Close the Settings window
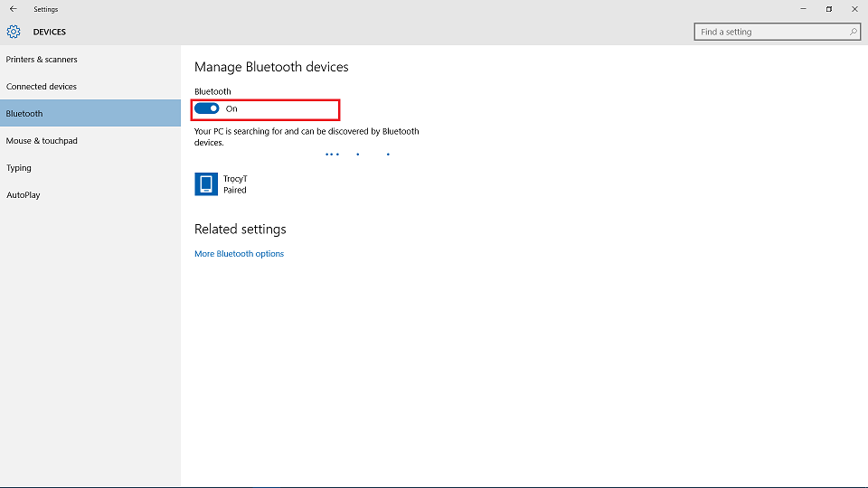This screenshot has width=868, height=488. (x=854, y=9)
